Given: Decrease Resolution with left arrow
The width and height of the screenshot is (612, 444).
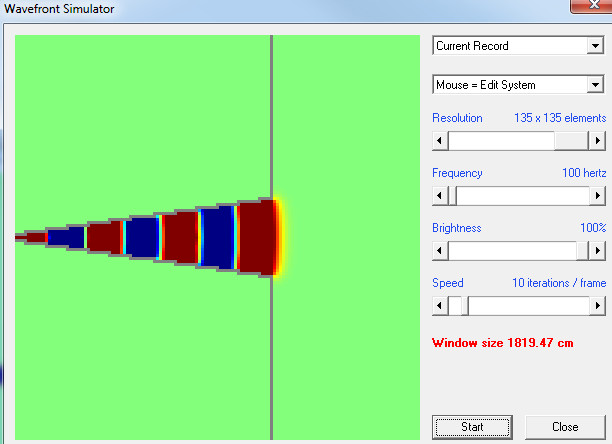Looking at the screenshot, I should tap(440, 140).
